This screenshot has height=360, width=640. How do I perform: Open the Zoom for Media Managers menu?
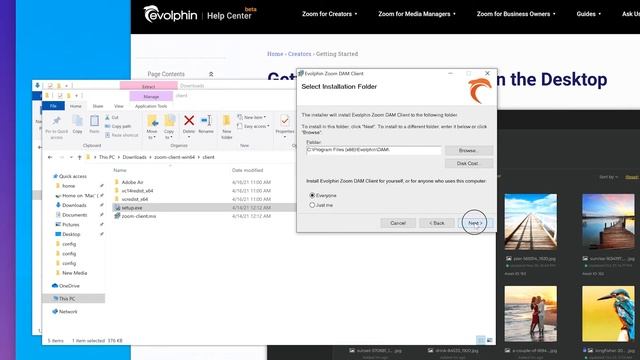(417, 14)
